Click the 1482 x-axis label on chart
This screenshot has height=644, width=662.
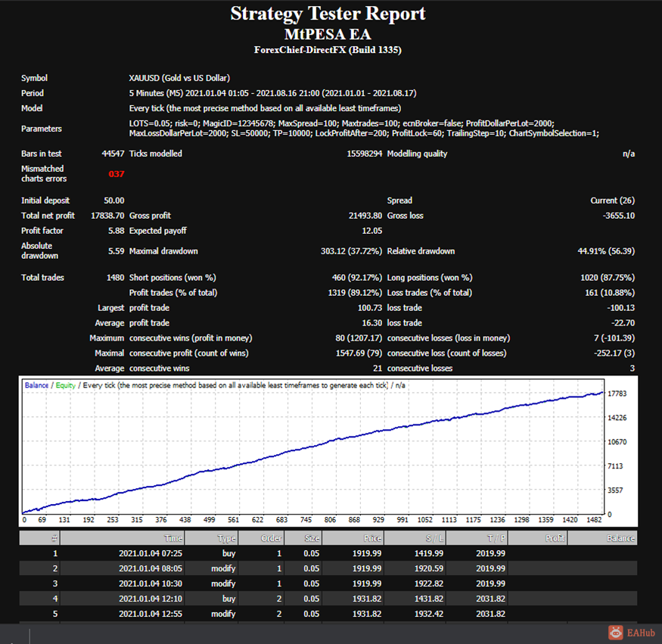594,520
